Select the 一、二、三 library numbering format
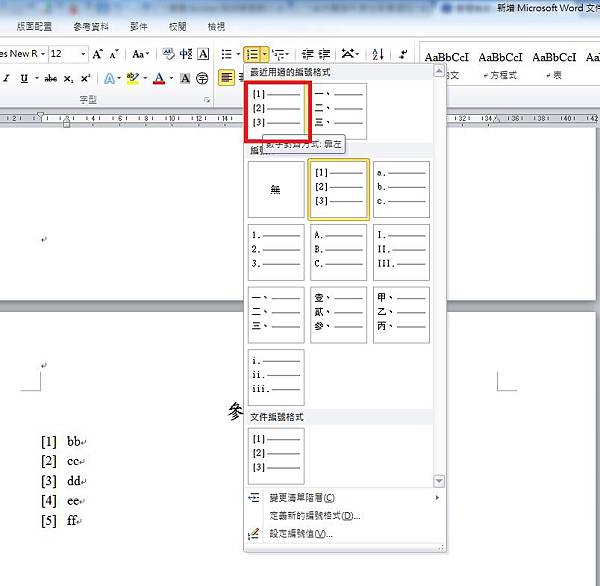 coord(276,315)
